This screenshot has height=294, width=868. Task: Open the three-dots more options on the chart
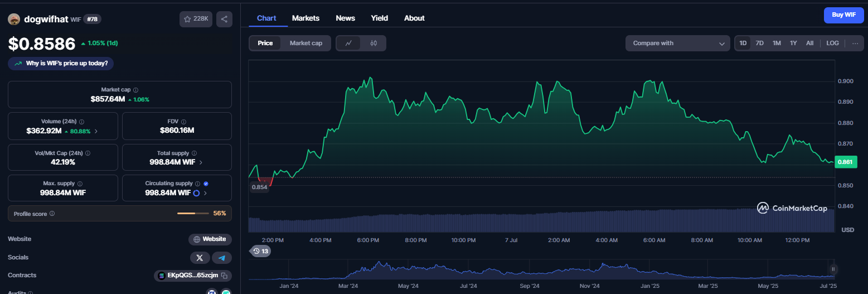click(855, 43)
